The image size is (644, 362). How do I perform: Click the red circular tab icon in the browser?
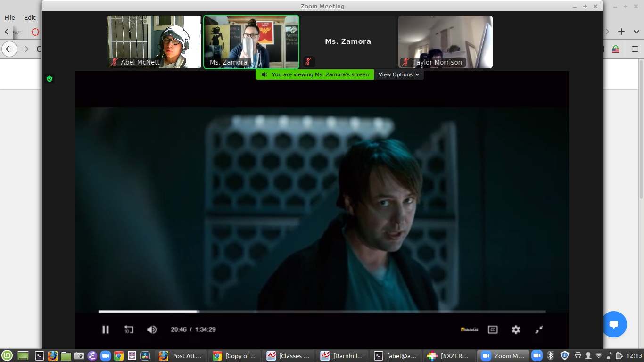tap(35, 32)
